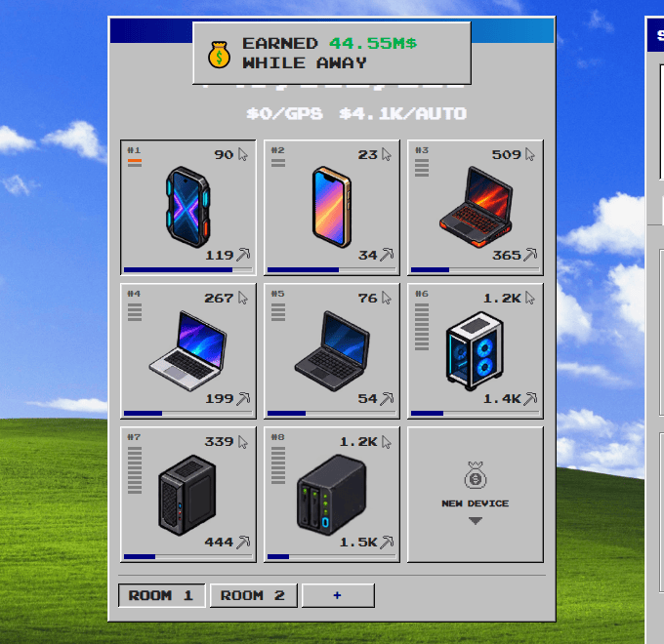The image size is (664, 644).
Task: Click the pickaxe icon next to 119
Action: point(243,255)
